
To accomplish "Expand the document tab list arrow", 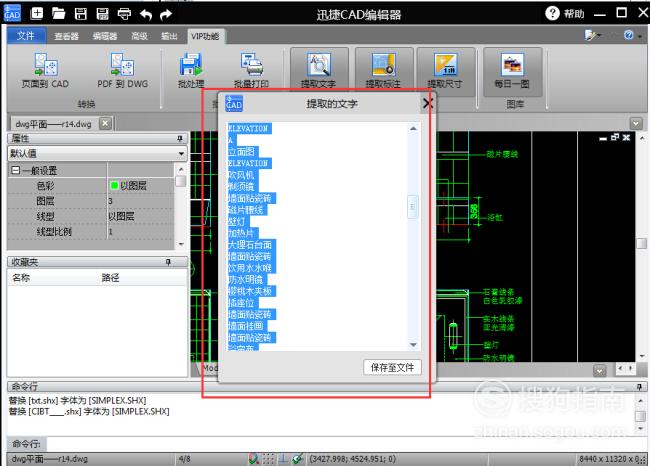I will tap(636, 123).
